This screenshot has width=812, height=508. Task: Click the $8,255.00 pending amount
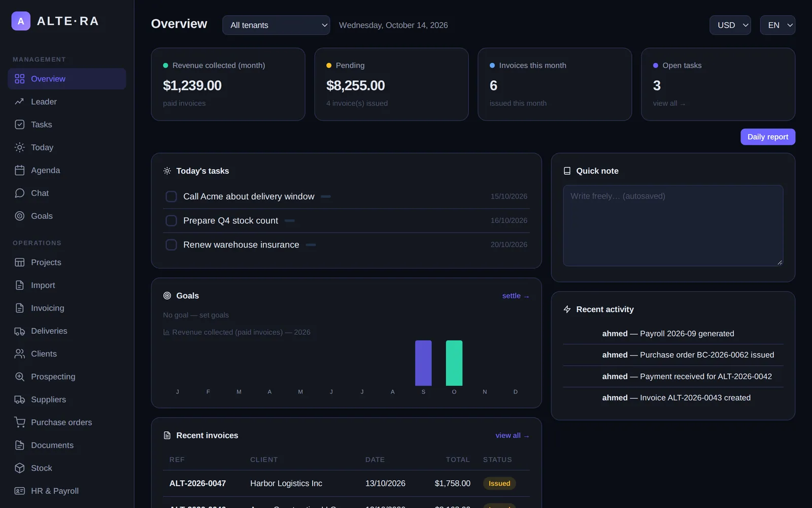(x=355, y=85)
